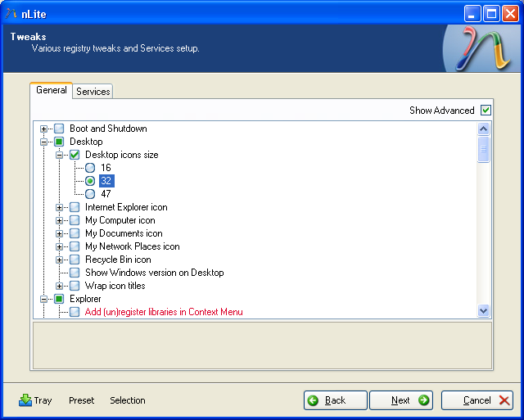Click the red X icon on Cancel
This screenshot has width=524, height=420.
tap(504, 400)
